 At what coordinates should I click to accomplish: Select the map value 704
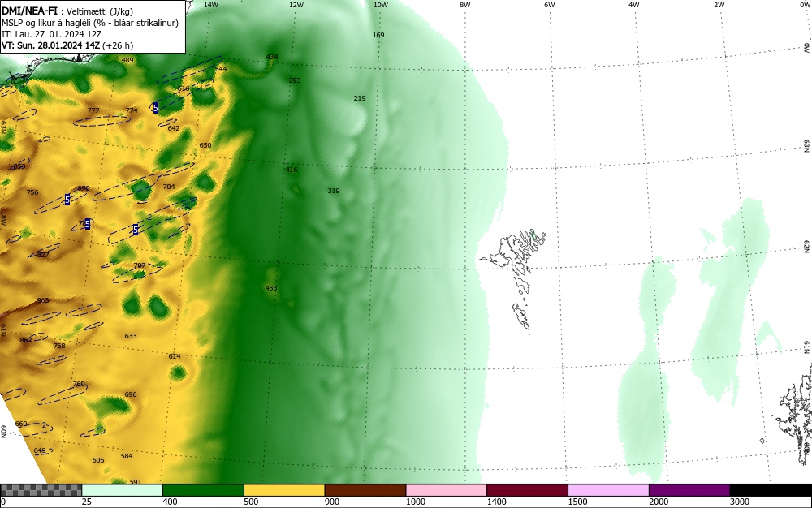coord(169,187)
